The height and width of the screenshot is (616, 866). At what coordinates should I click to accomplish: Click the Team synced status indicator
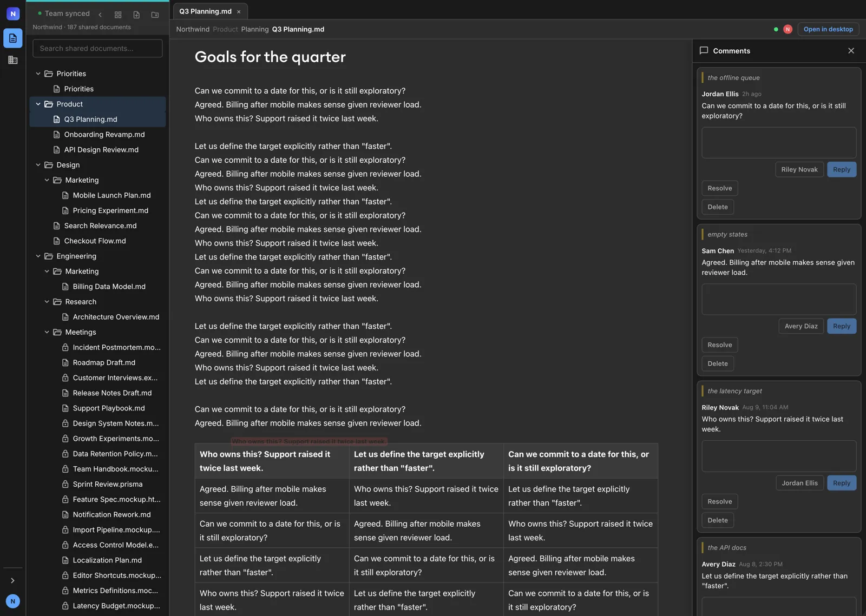coord(64,14)
